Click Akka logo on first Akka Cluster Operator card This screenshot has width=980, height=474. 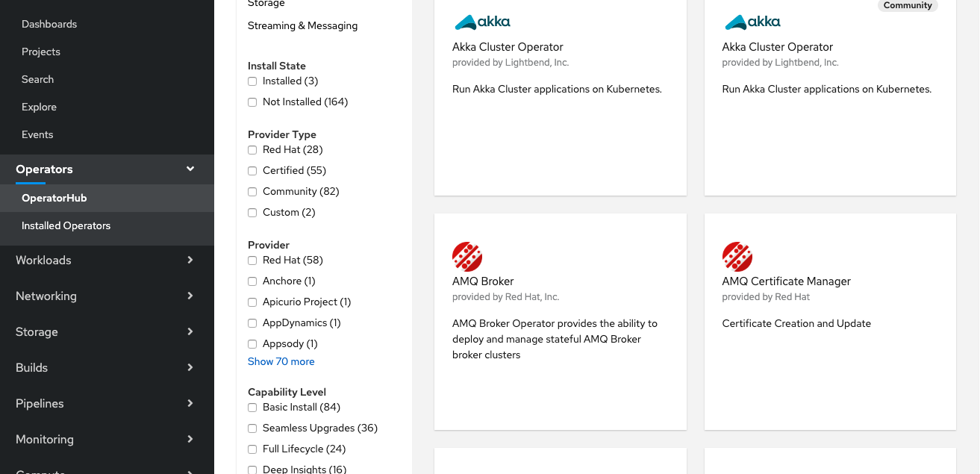[483, 22]
